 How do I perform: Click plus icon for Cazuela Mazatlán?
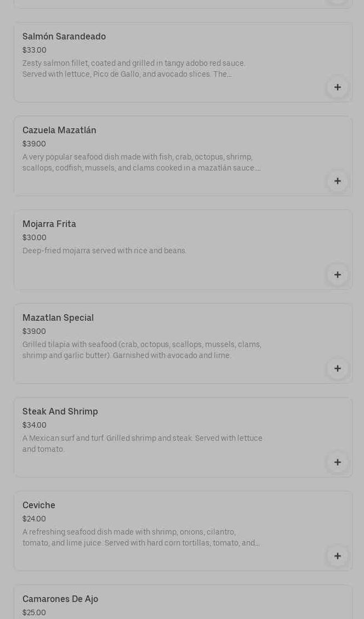click(337, 181)
